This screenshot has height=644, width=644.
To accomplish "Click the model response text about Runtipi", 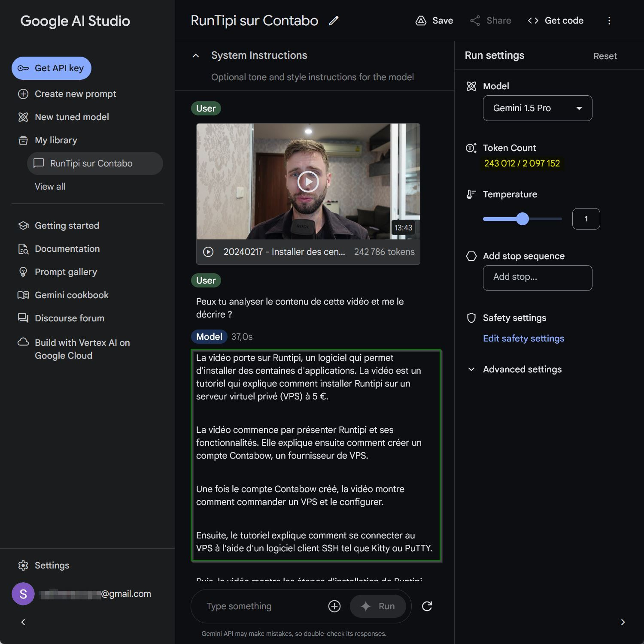I will [316, 455].
